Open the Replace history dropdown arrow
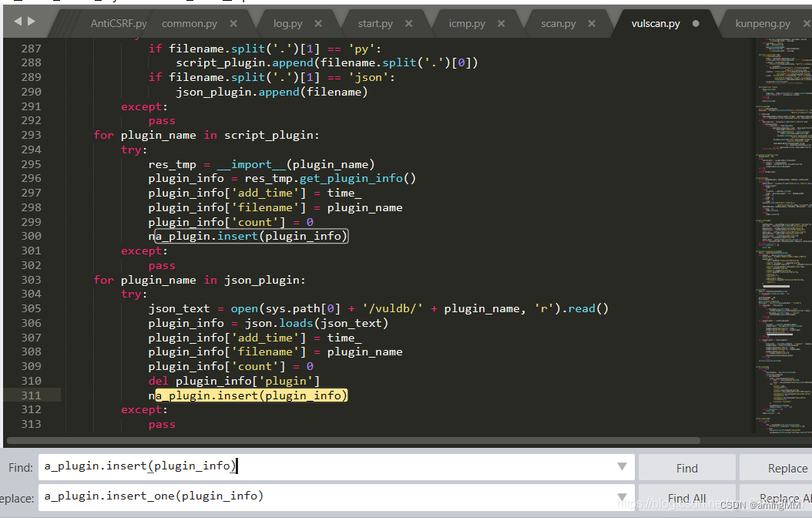812x518 pixels. (622, 497)
